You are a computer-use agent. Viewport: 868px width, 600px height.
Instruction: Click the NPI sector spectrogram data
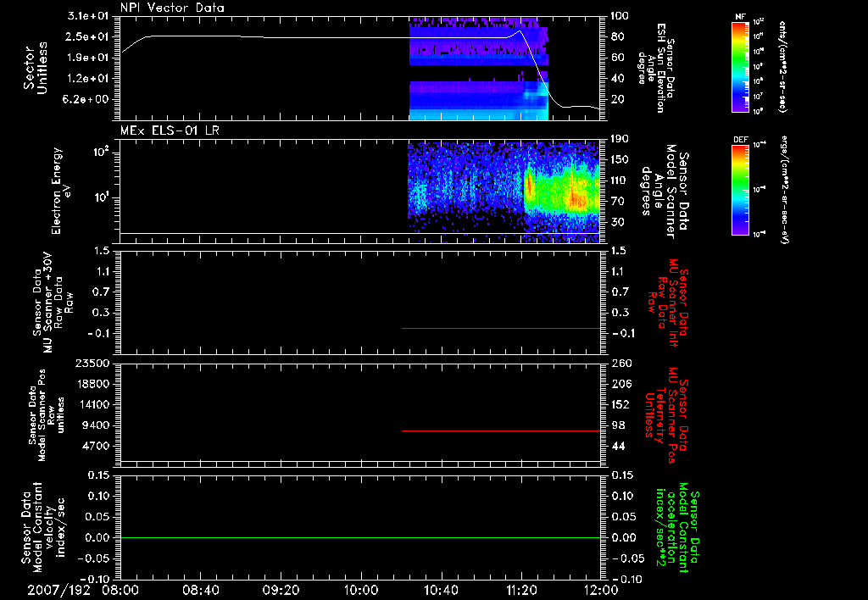[x=479, y=69]
